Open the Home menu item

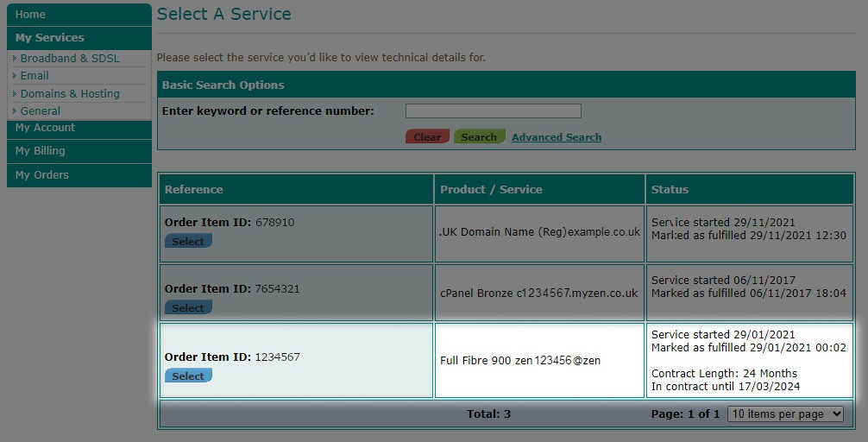coord(79,15)
